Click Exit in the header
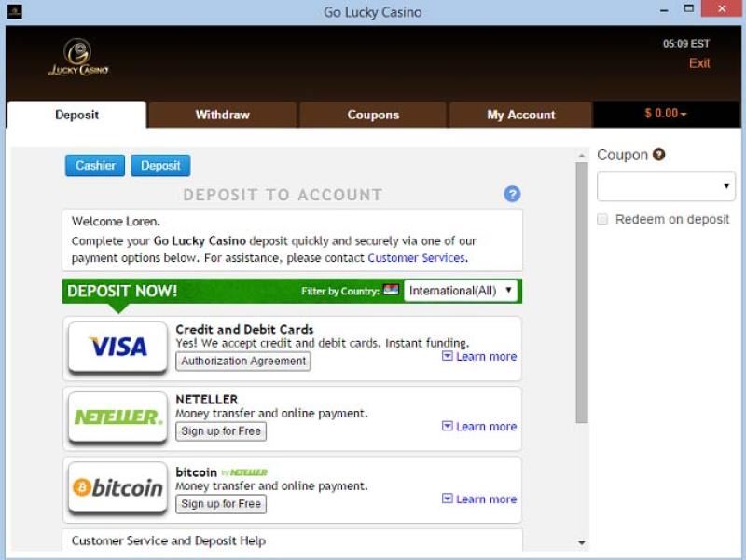This screenshot has height=560, width=746. [x=698, y=63]
